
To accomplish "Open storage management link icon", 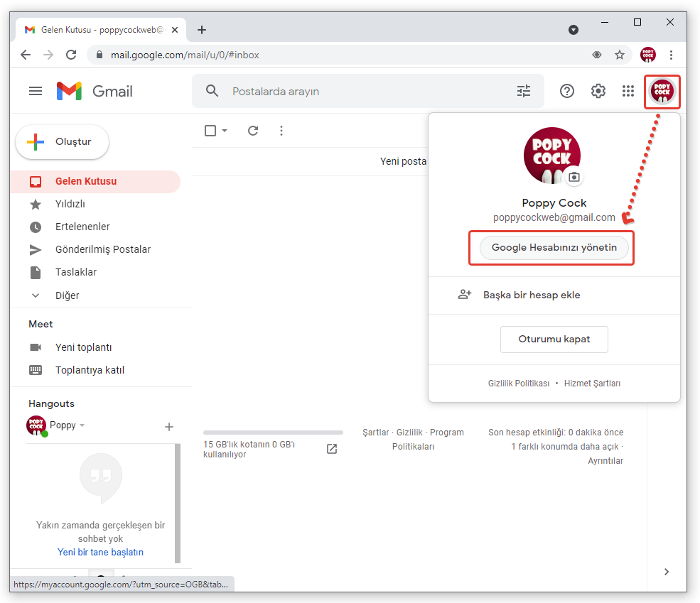I will pyautogui.click(x=332, y=449).
